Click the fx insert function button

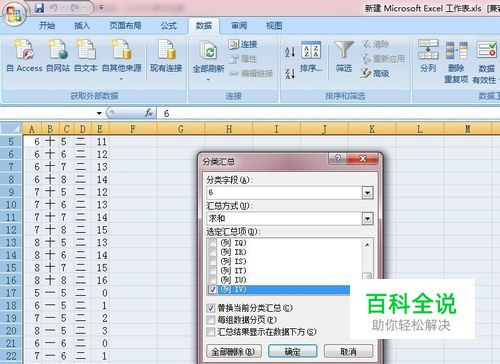(149, 113)
